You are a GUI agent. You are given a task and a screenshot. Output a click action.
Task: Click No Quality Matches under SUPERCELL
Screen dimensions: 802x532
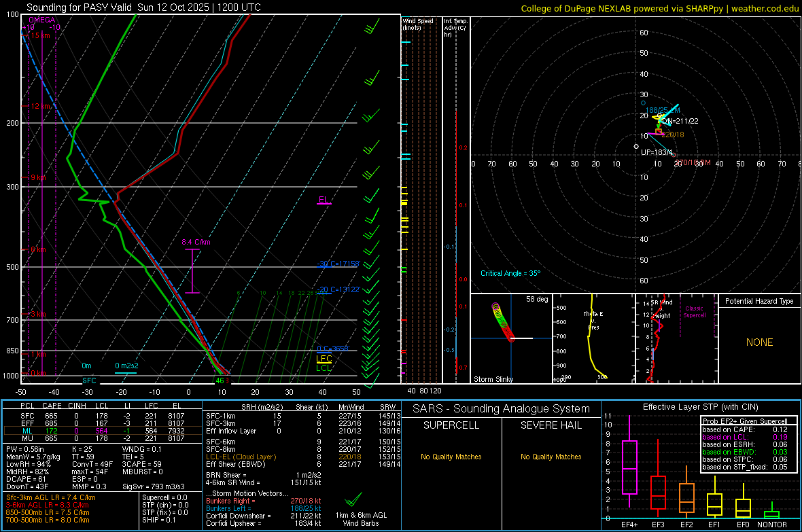pos(451,457)
